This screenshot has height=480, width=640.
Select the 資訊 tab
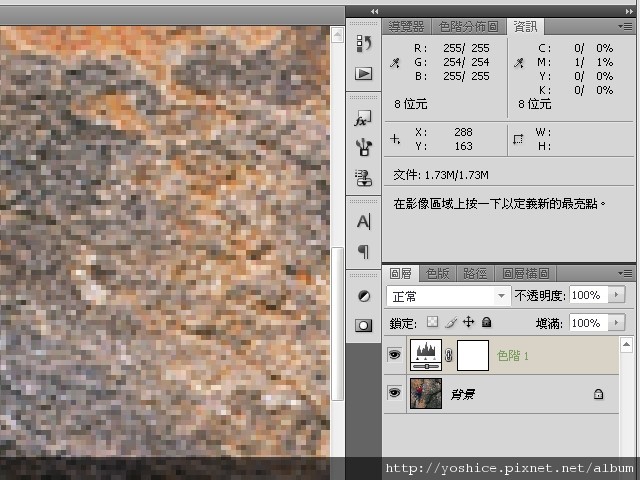tap(525, 27)
